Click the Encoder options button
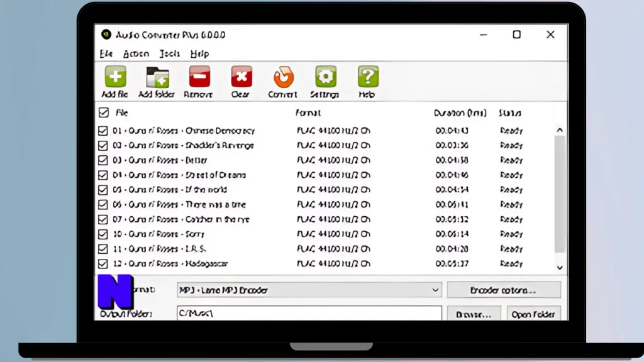Screen dimensions: 644x362 [504, 290]
